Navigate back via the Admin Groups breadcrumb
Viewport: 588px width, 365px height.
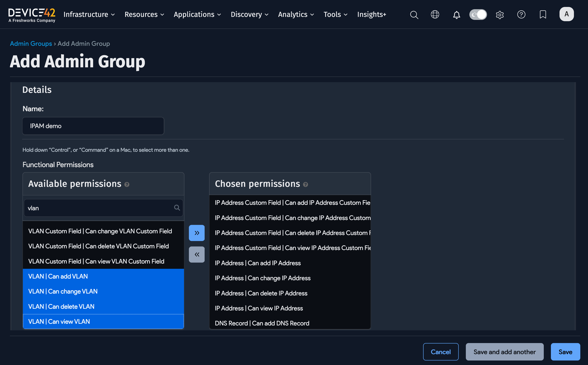coord(31,44)
